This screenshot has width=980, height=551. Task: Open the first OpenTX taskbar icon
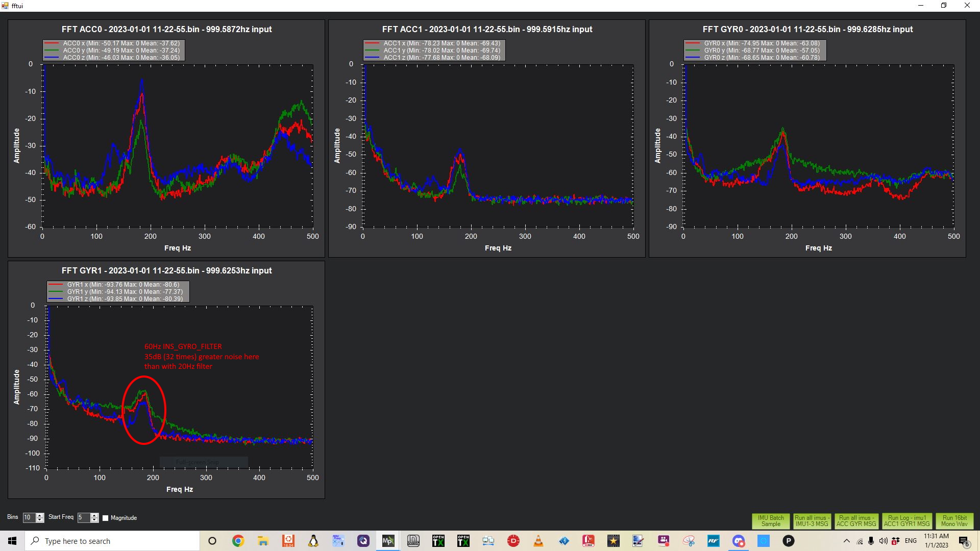(x=438, y=541)
